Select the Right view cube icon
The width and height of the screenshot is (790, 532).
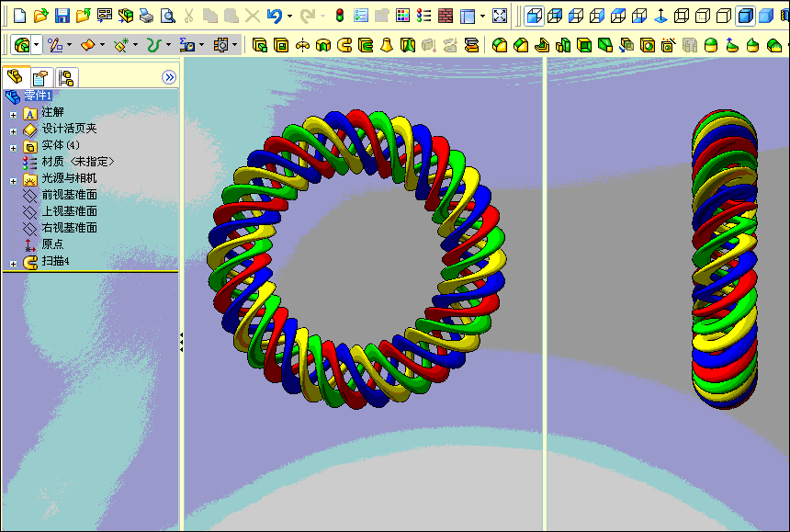pos(597,16)
